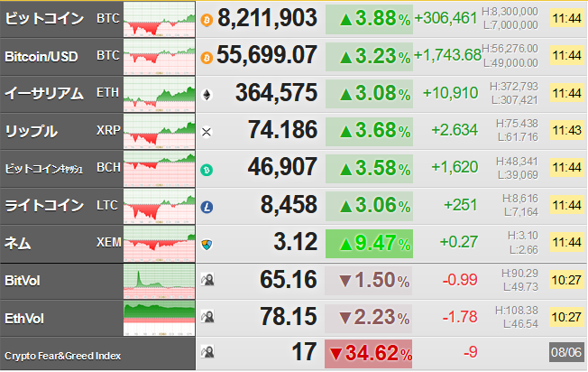Screen dimensions: 588x372
Task: Select the EthVol name label
Action: pyautogui.click(x=24, y=319)
